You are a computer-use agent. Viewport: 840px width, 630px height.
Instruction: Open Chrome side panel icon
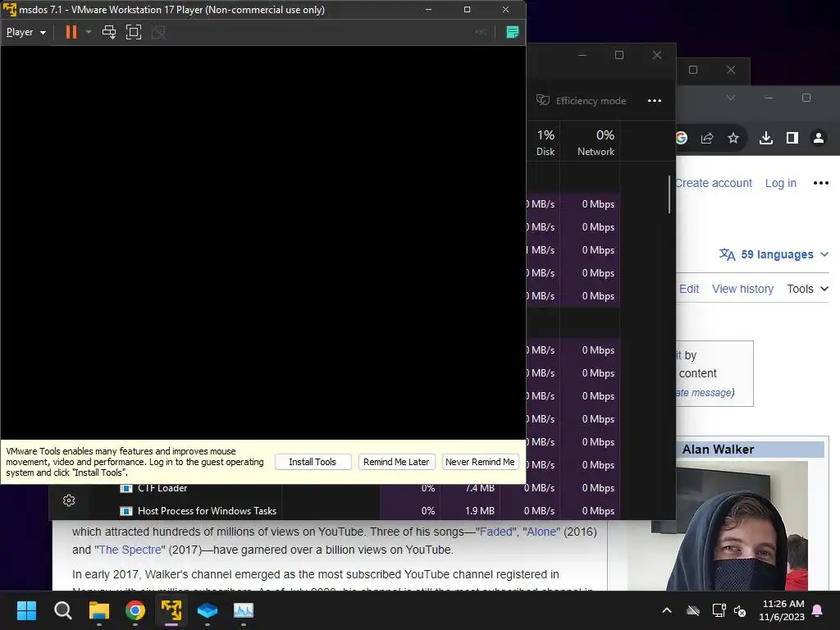[x=792, y=138]
